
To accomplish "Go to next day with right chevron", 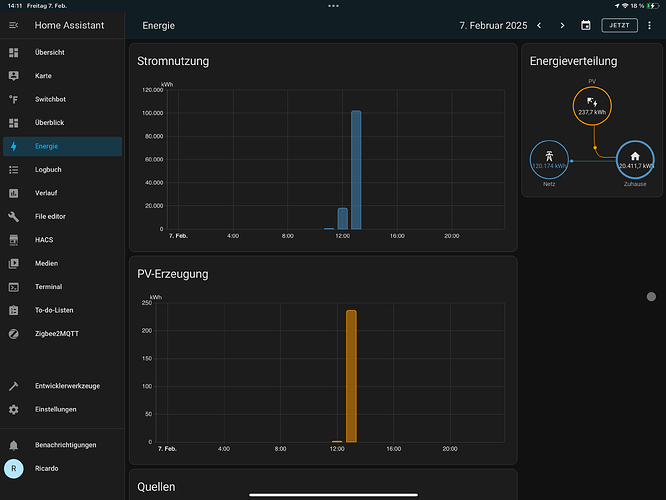I will tap(562, 25).
